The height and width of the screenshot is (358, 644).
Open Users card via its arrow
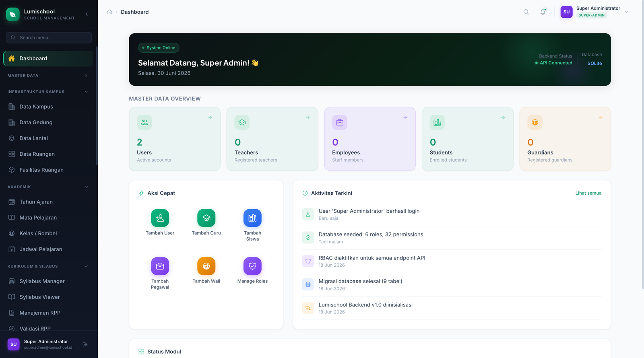(210, 117)
